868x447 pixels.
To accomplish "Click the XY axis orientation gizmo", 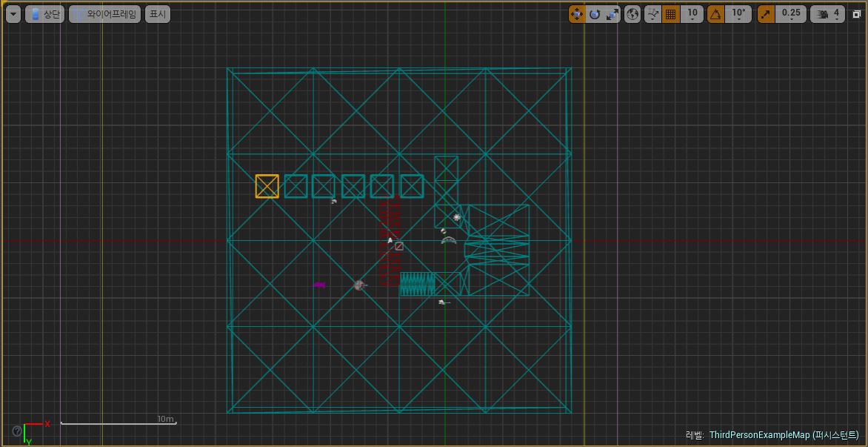I will pos(36,433).
